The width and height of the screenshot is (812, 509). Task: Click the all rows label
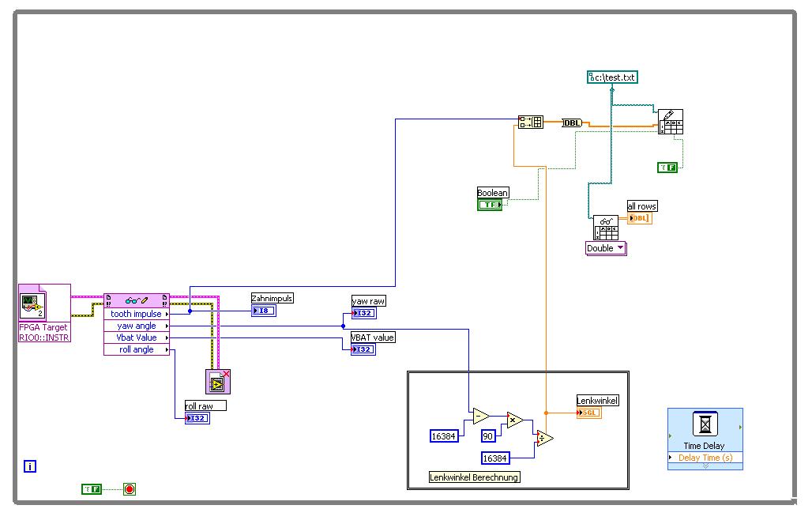click(x=642, y=206)
